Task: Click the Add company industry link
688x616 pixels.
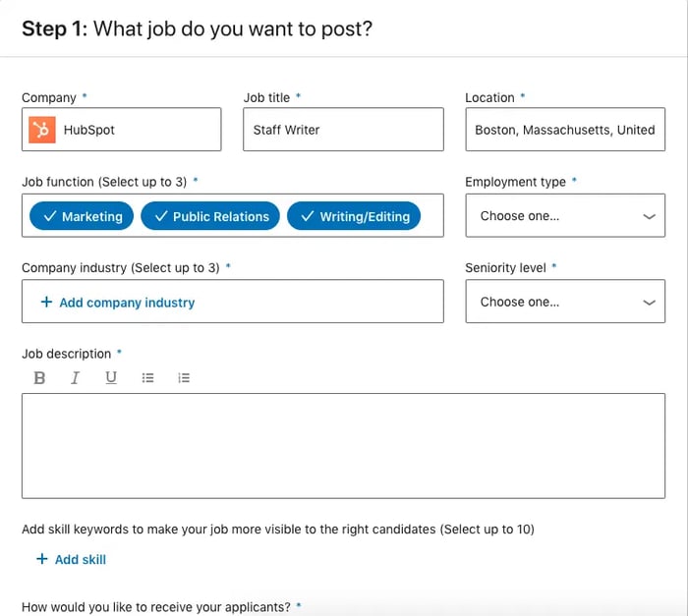Action: pyautogui.click(x=127, y=303)
